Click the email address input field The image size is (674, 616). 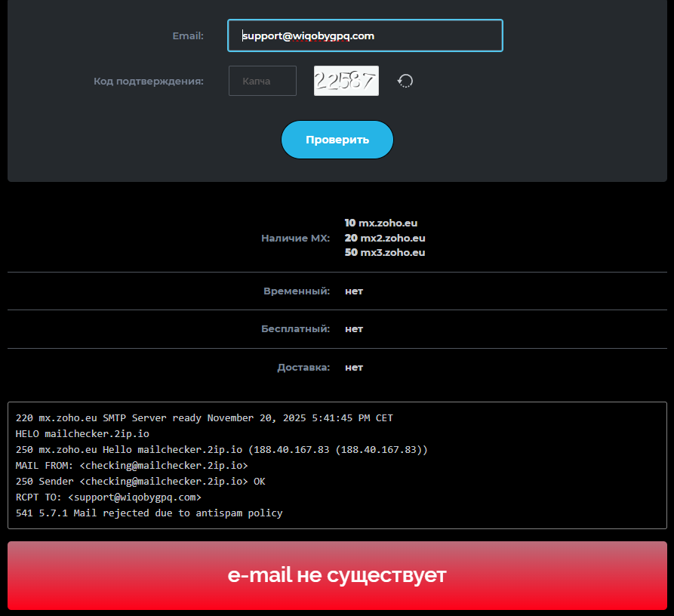(x=365, y=35)
